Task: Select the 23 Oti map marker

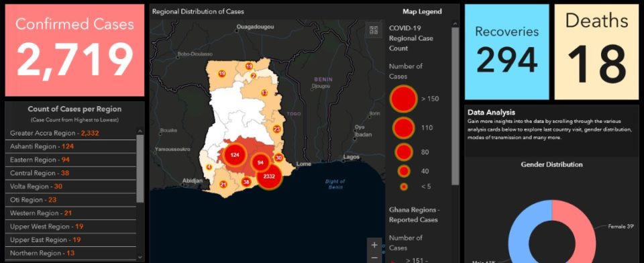Action: (x=276, y=129)
